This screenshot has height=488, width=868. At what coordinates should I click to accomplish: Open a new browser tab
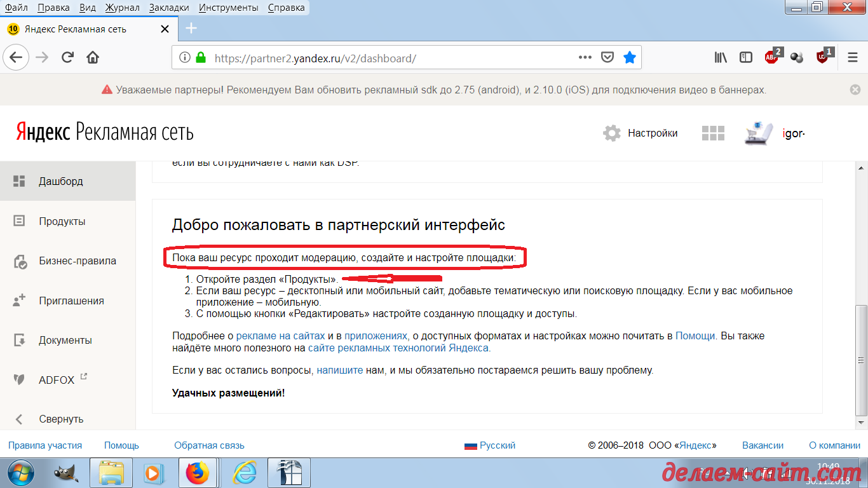(191, 29)
